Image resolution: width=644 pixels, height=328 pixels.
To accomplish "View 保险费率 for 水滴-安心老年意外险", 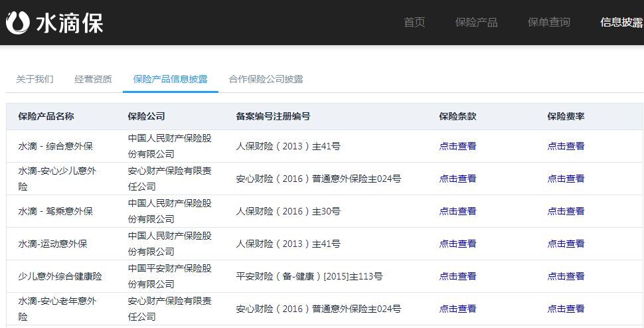I will pos(566,309).
